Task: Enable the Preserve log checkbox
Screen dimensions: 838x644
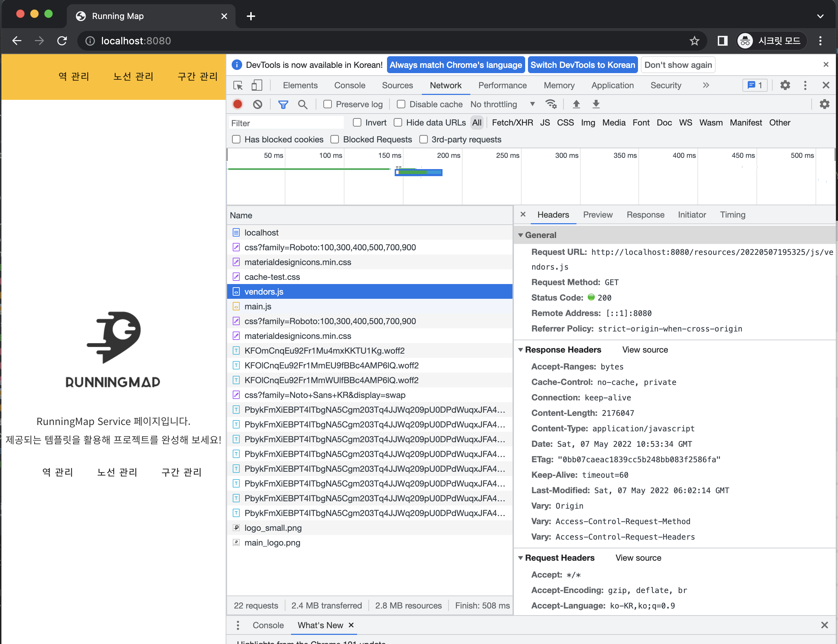Action: coord(327,104)
